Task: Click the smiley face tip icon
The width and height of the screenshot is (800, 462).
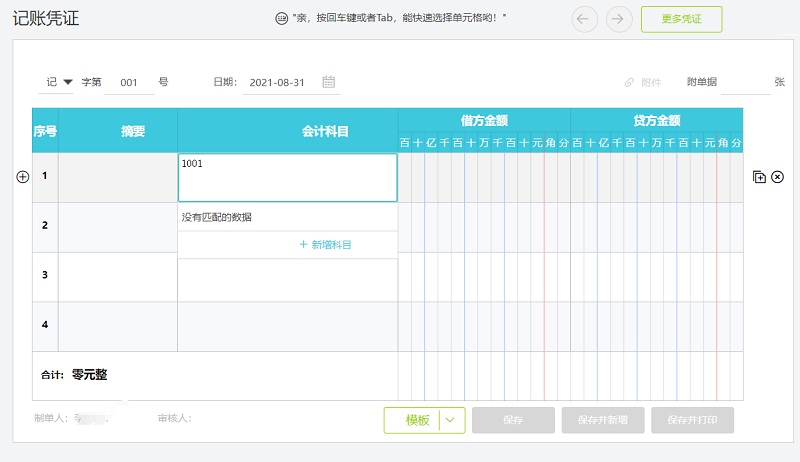Action: click(x=281, y=19)
